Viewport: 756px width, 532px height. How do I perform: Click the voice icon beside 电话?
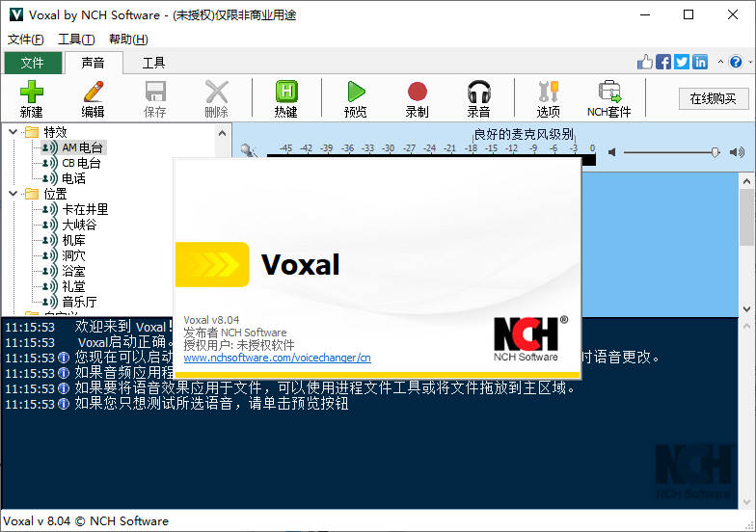click(50, 177)
